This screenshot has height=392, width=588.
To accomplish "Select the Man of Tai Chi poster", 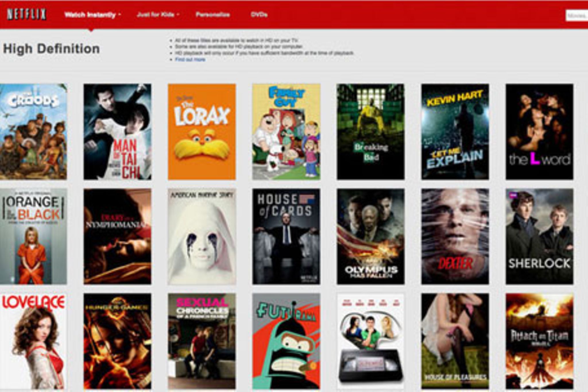I will (x=117, y=131).
